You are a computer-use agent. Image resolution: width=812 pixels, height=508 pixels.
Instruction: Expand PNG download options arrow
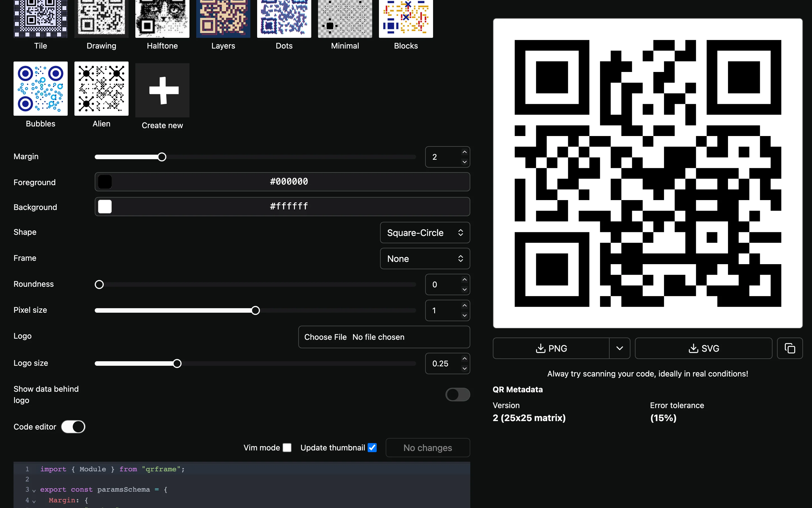pyautogui.click(x=619, y=349)
